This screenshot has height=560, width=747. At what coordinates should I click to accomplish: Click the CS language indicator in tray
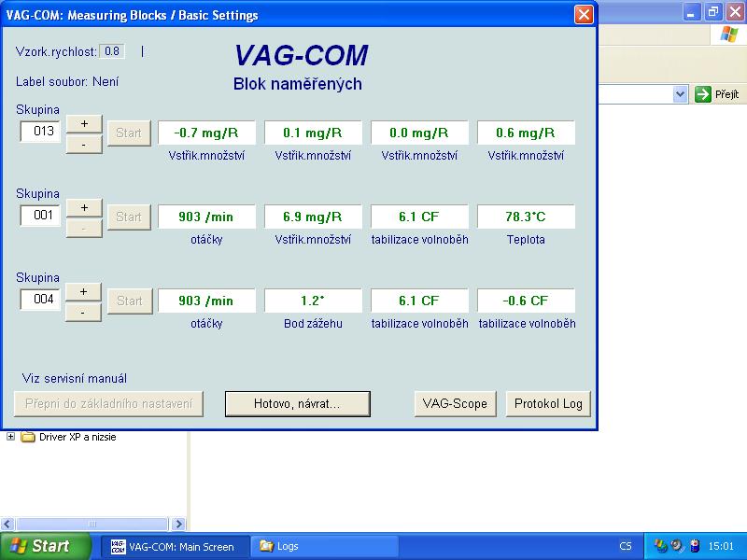tap(625, 546)
